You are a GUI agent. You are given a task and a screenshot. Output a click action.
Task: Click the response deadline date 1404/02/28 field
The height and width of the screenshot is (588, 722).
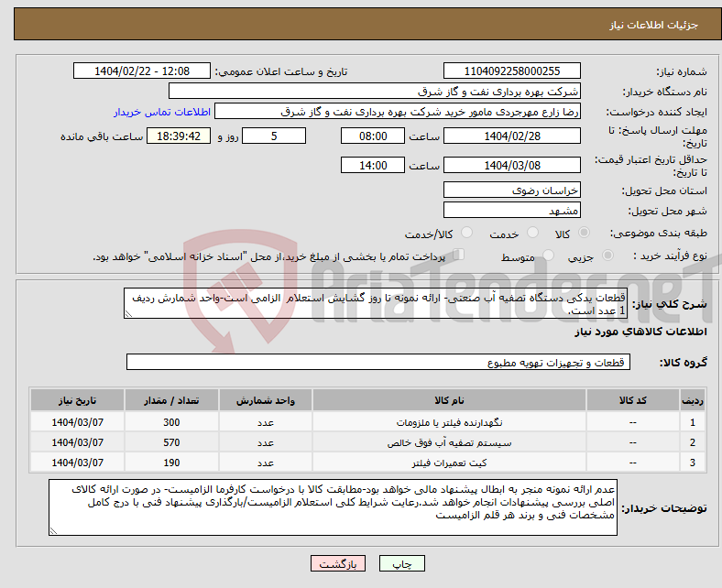[511, 136]
